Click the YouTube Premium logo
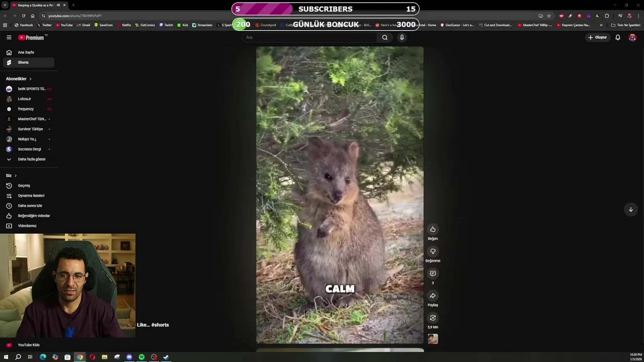Image resolution: width=644 pixels, height=362 pixels. coord(32,37)
